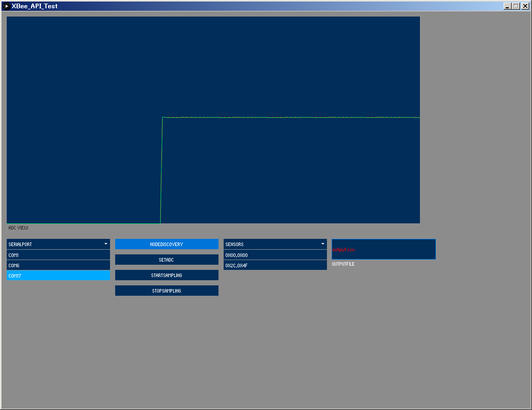Image resolution: width=532 pixels, height=410 pixels.
Task: Focus the output.csv output file field
Action: [383, 249]
